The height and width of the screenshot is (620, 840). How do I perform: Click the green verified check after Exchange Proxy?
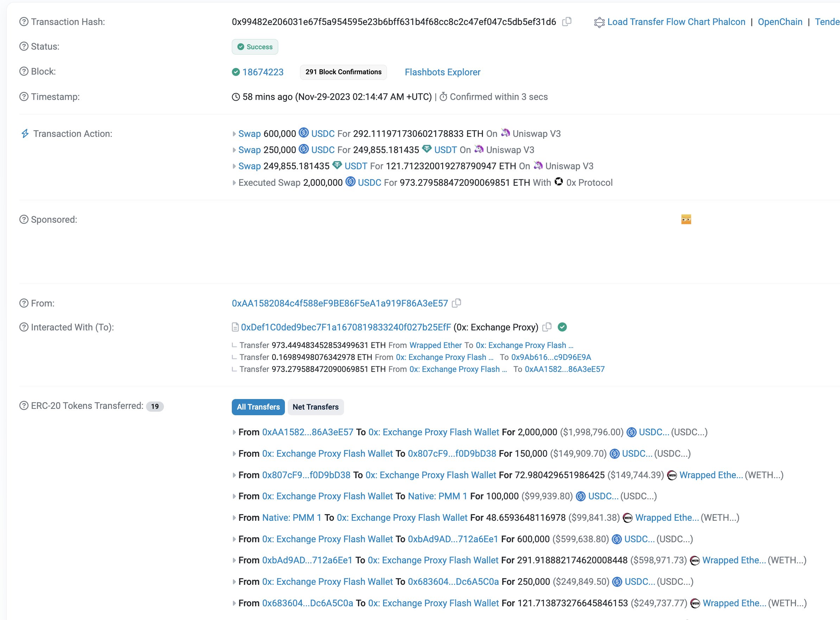(562, 327)
